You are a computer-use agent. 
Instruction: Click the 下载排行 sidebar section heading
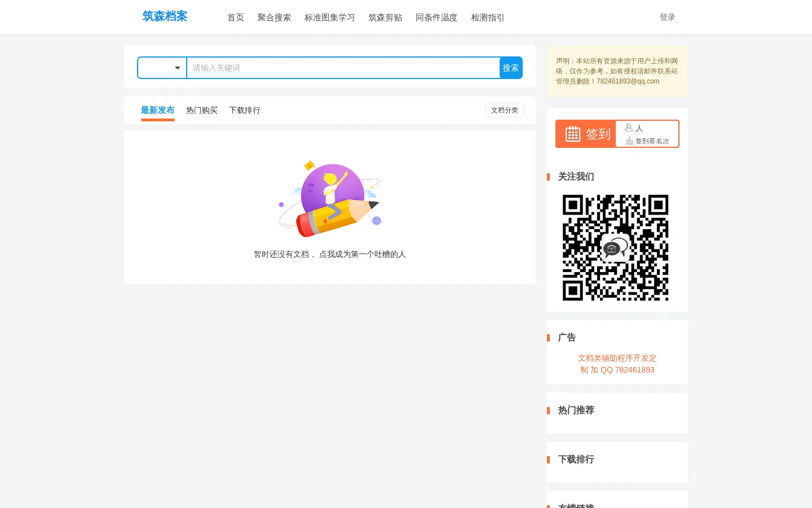pyautogui.click(x=576, y=459)
